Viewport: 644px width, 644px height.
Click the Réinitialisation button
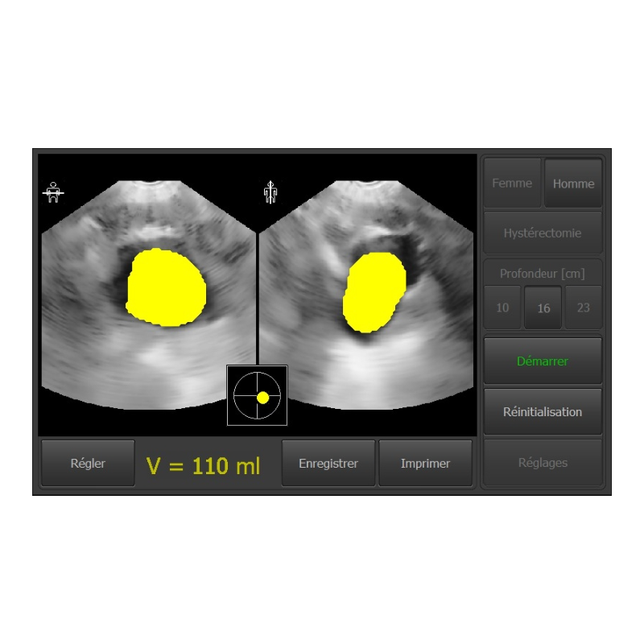tap(543, 411)
